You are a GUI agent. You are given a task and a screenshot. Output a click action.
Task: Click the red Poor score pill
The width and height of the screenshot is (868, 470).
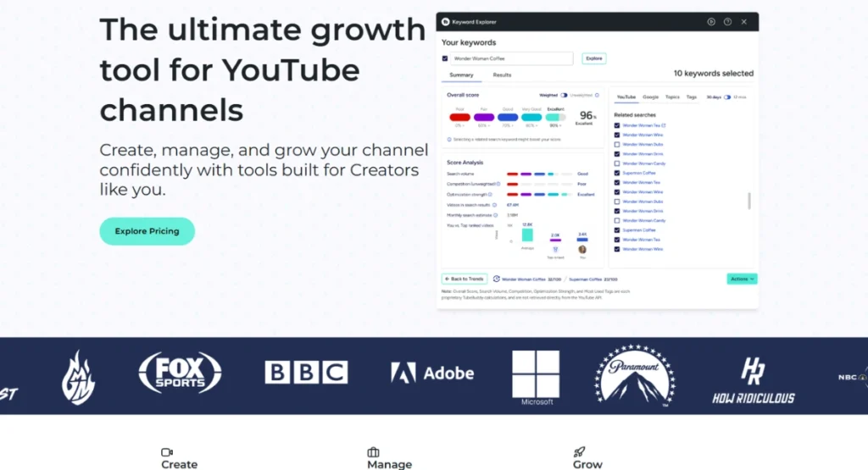click(x=459, y=117)
